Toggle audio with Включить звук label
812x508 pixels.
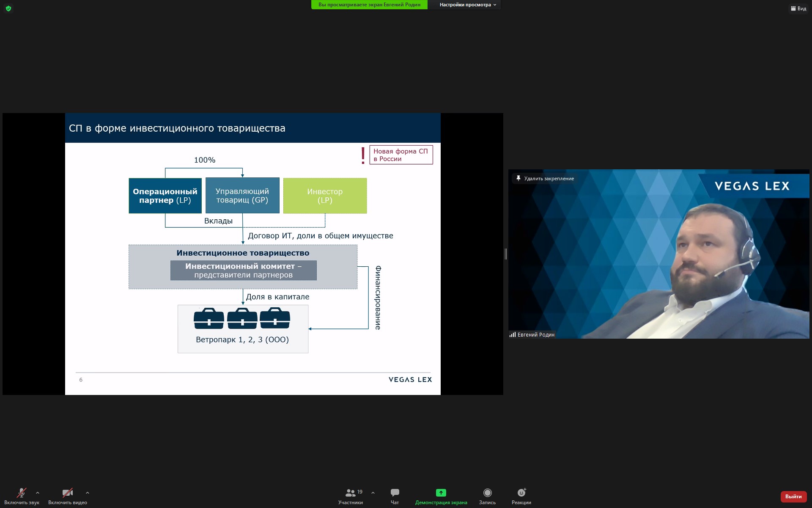22,502
